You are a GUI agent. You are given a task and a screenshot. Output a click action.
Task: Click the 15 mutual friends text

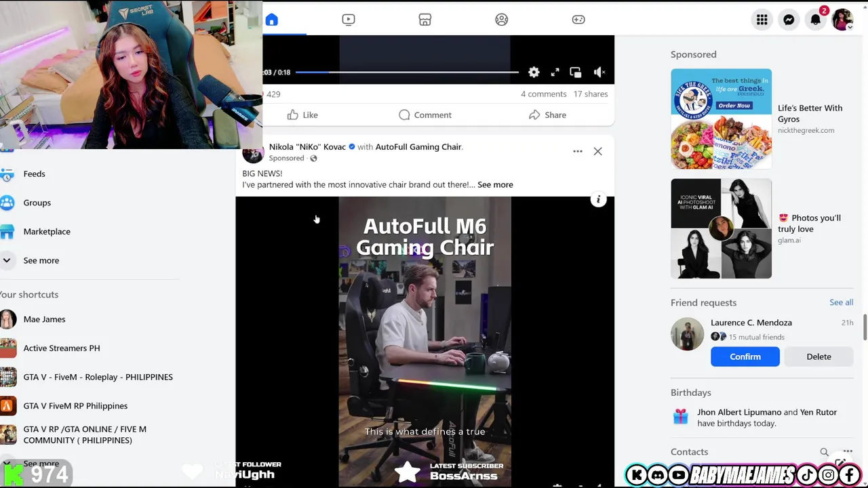[x=757, y=337]
